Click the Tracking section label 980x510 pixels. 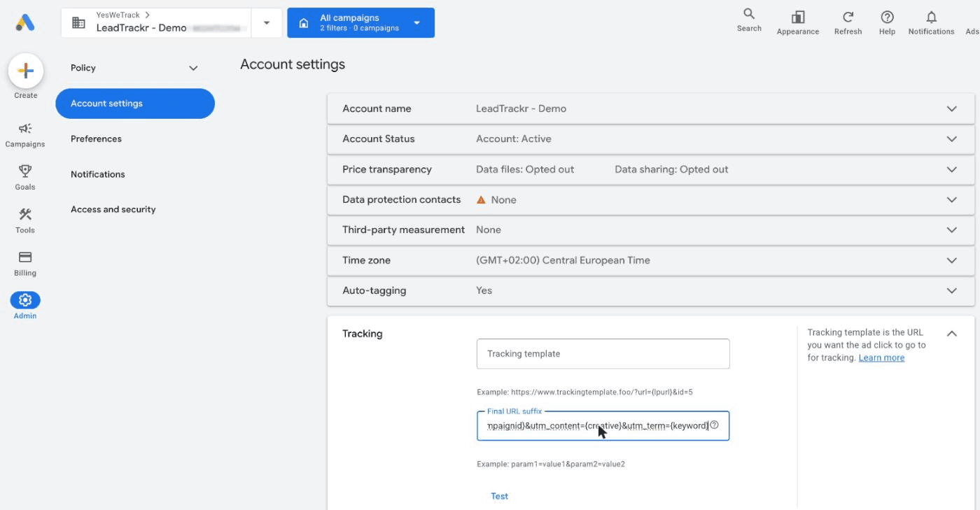363,334
